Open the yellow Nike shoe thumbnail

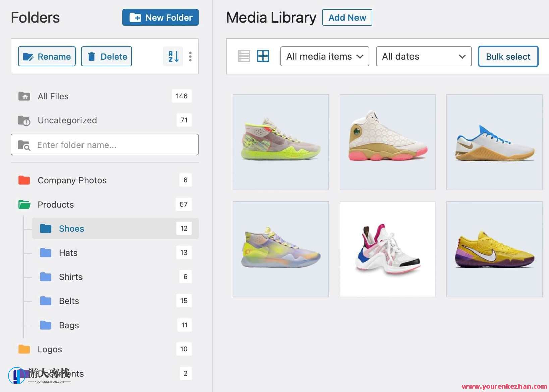click(494, 249)
